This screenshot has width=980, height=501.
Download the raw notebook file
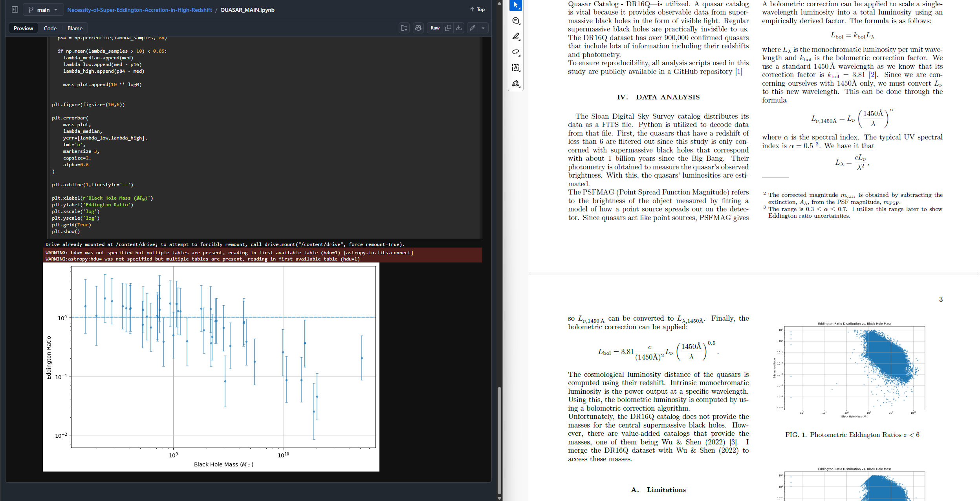click(x=459, y=28)
